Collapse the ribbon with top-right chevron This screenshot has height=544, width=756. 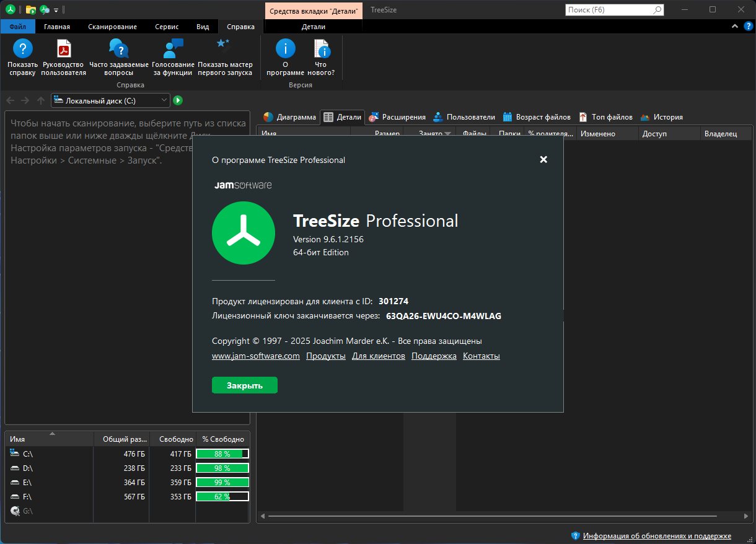[734, 27]
